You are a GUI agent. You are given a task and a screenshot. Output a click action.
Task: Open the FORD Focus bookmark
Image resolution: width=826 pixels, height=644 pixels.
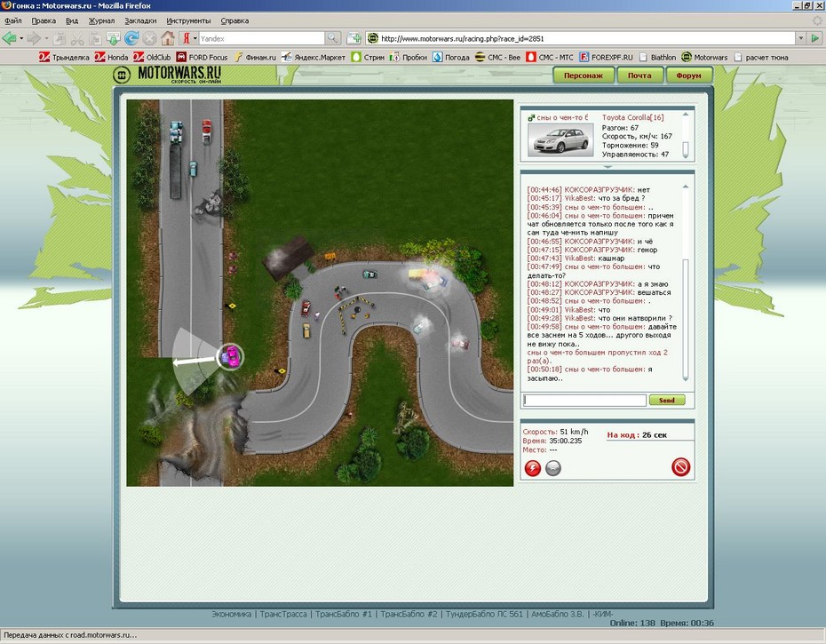point(202,58)
